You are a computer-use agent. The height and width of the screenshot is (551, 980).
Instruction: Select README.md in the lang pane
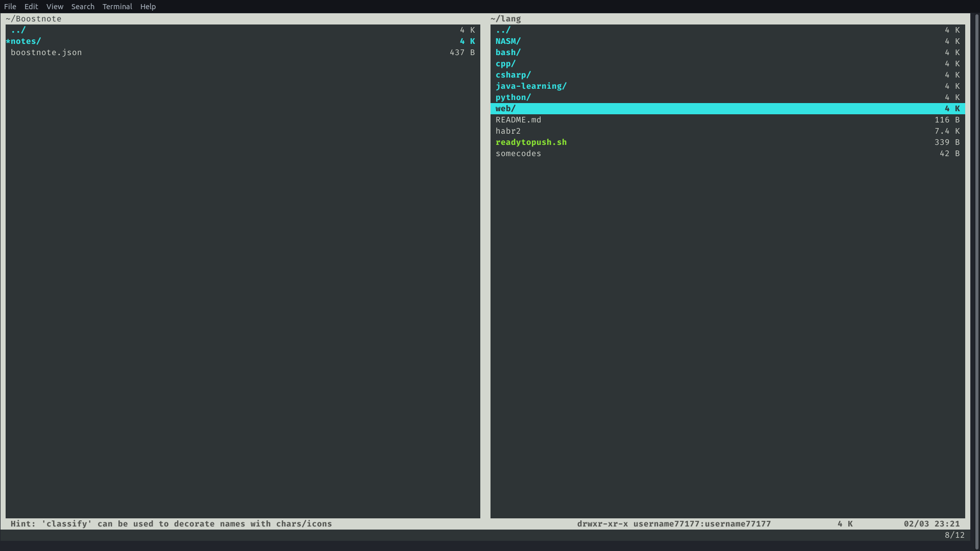(x=518, y=120)
